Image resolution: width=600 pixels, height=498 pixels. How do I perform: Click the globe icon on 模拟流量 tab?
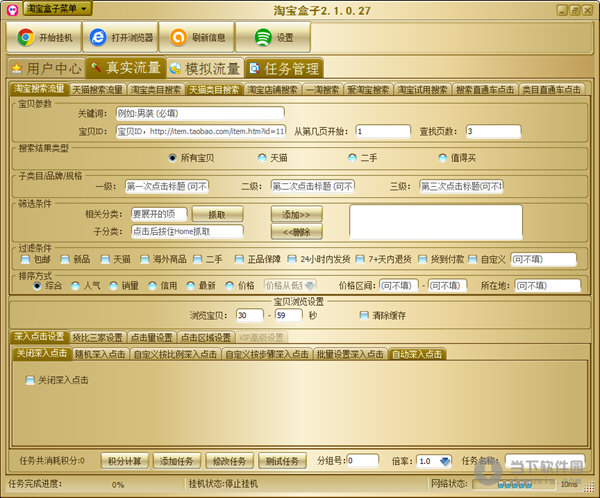click(x=175, y=69)
